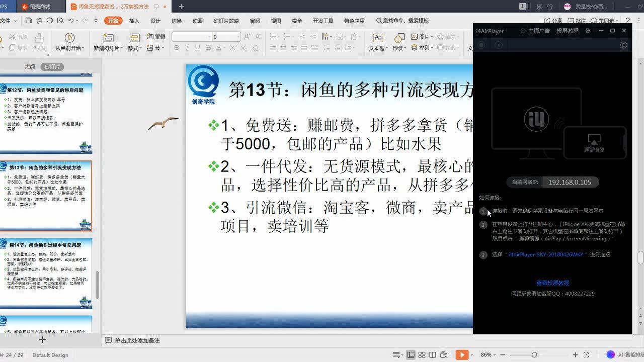Toggle Italic formatting

(187, 48)
